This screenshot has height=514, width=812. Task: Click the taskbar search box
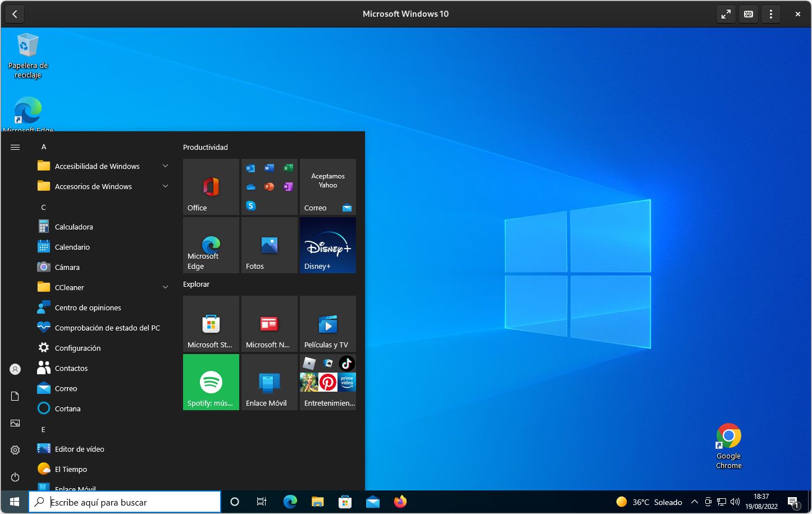pos(125,502)
